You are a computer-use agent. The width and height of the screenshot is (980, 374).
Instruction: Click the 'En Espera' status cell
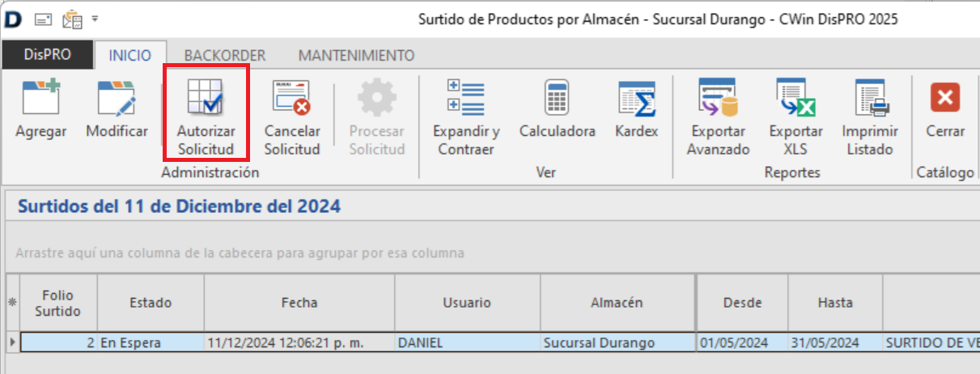coord(151,342)
